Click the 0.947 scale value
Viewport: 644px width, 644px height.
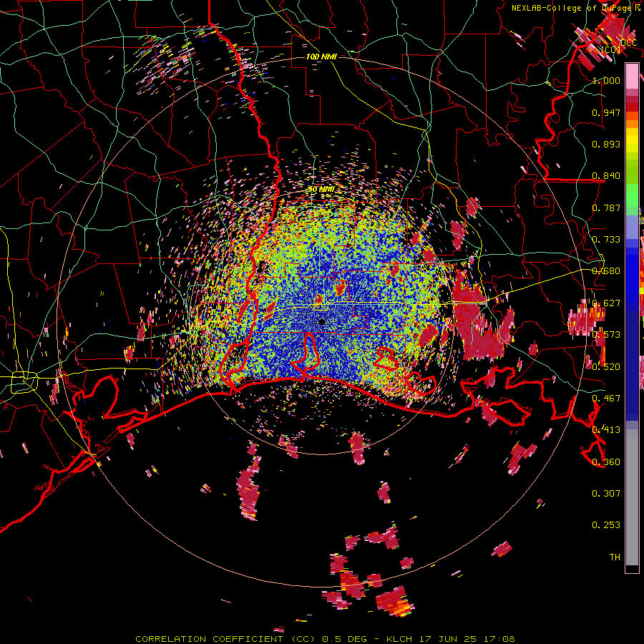click(606, 112)
